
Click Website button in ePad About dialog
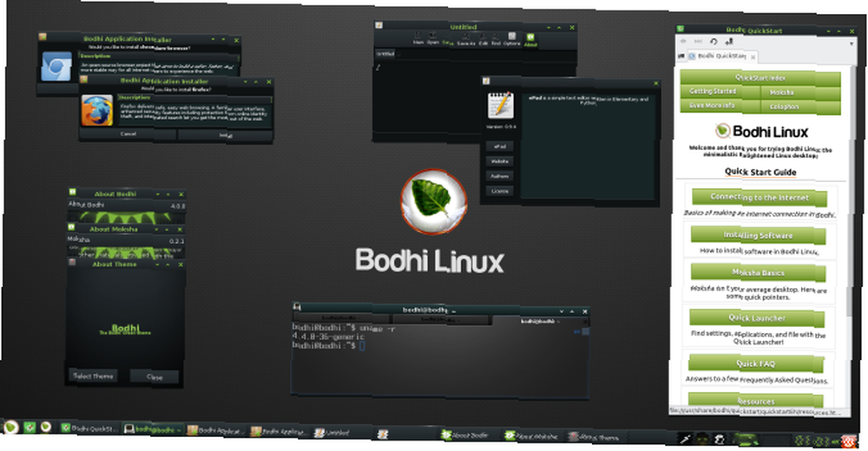coord(499,161)
